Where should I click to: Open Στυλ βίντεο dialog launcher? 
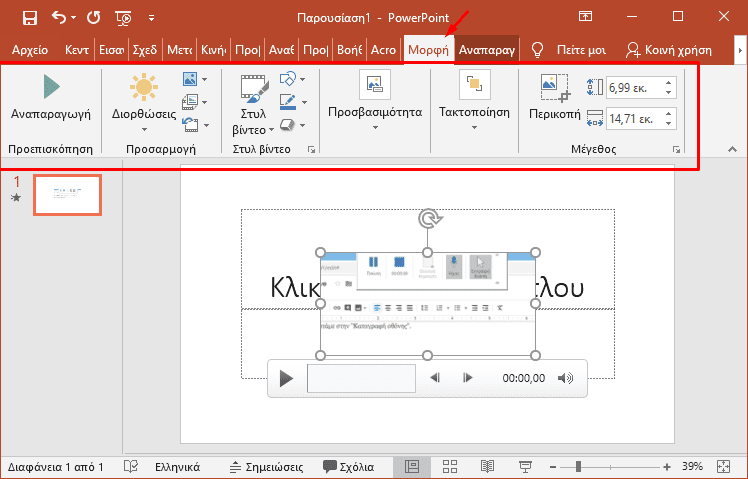click(x=312, y=150)
